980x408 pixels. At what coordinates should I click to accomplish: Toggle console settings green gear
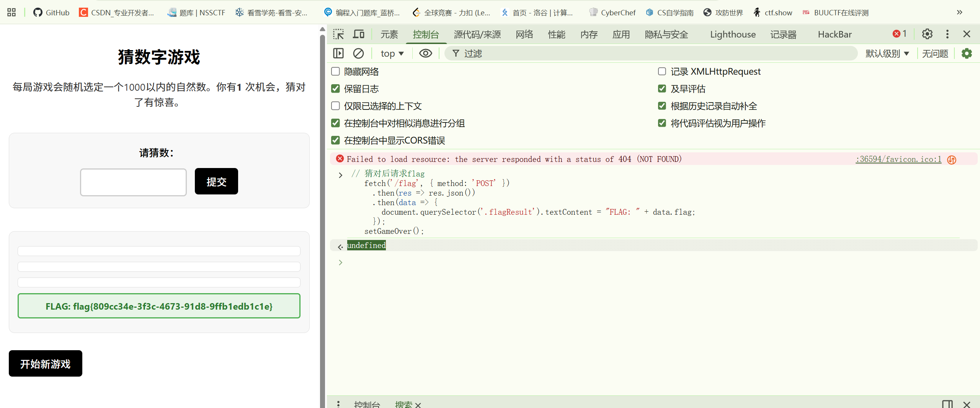(x=967, y=53)
